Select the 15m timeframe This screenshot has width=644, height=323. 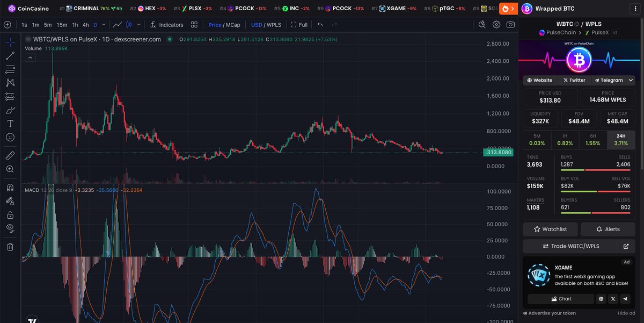(x=62, y=25)
